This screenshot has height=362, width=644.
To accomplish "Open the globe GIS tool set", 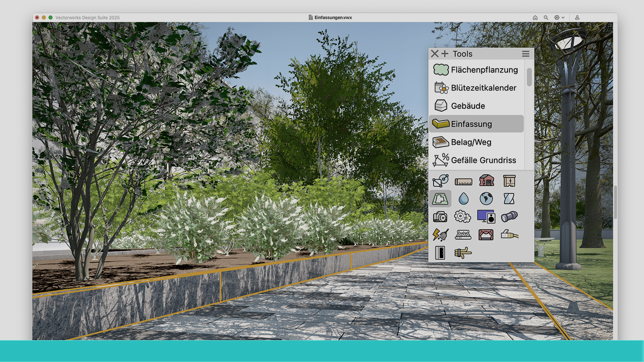I will click(486, 198).
